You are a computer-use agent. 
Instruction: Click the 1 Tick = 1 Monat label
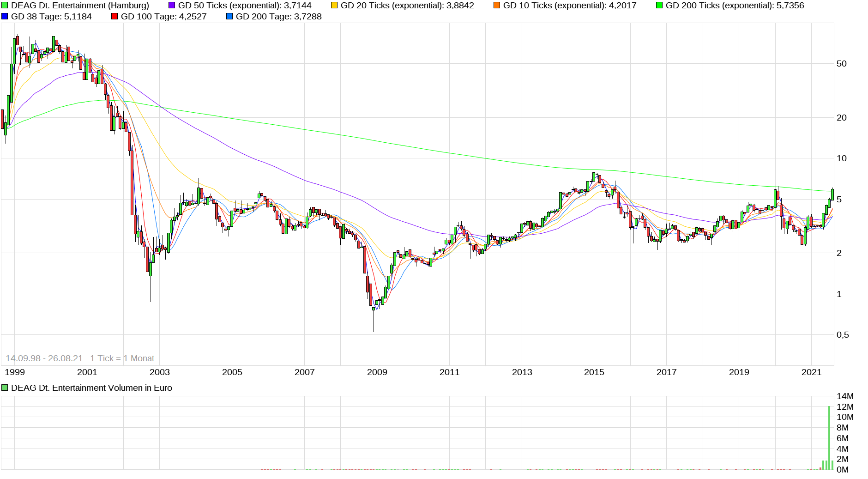[122, 358]
